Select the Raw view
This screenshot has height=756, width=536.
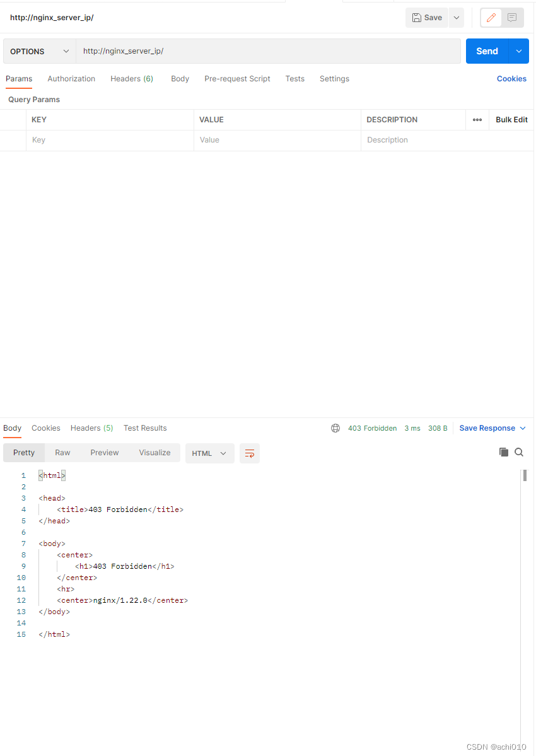(x=62, y=453)
